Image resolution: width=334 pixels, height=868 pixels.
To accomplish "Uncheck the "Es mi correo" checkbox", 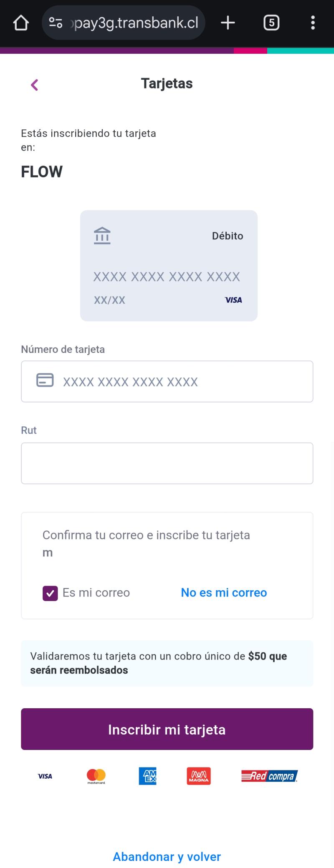I will tap(50, 593).
